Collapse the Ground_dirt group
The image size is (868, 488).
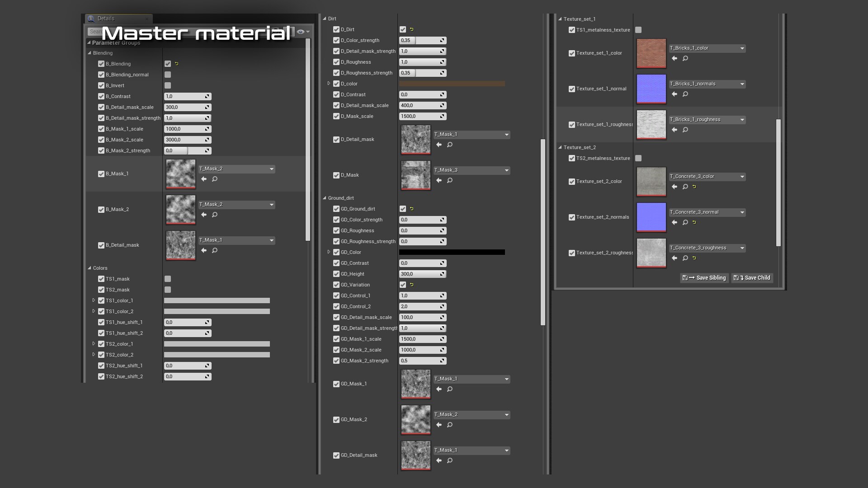click(325, 198)
